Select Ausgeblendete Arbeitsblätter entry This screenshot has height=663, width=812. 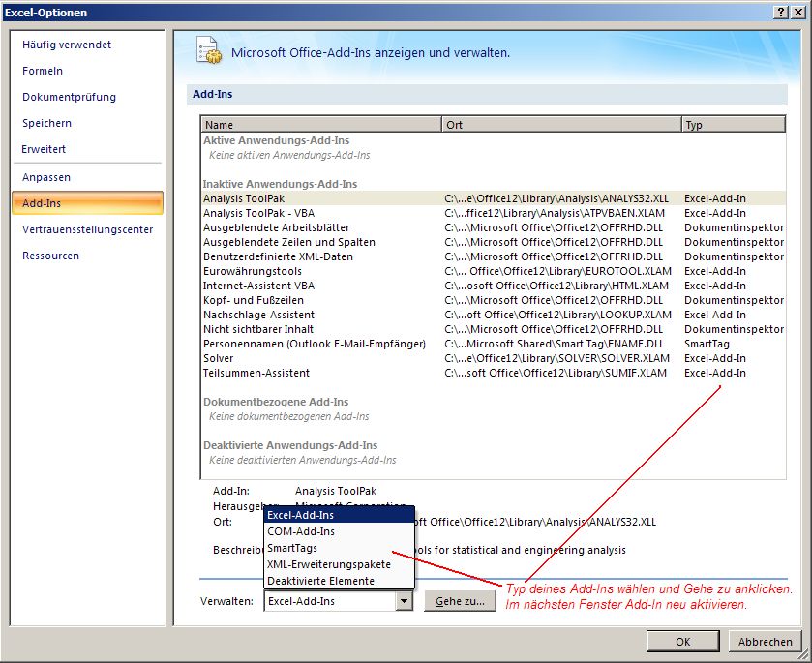(494, 227)
